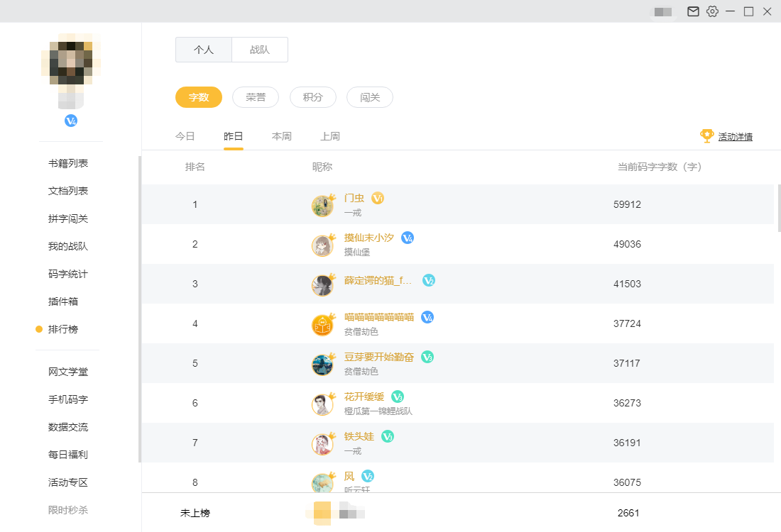781x532 pixels.
Task: Click avatar of rank 1 user 门虫
Action: (x=322, y=206)
